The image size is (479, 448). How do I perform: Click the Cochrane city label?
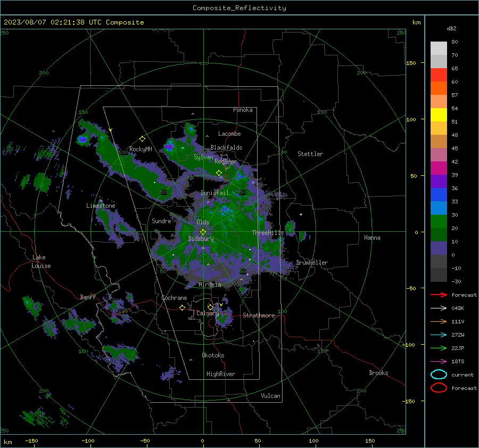(x=174, y=298)
